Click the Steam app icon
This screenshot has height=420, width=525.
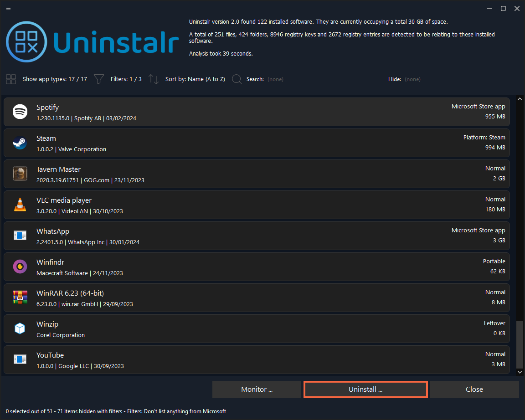20,143
